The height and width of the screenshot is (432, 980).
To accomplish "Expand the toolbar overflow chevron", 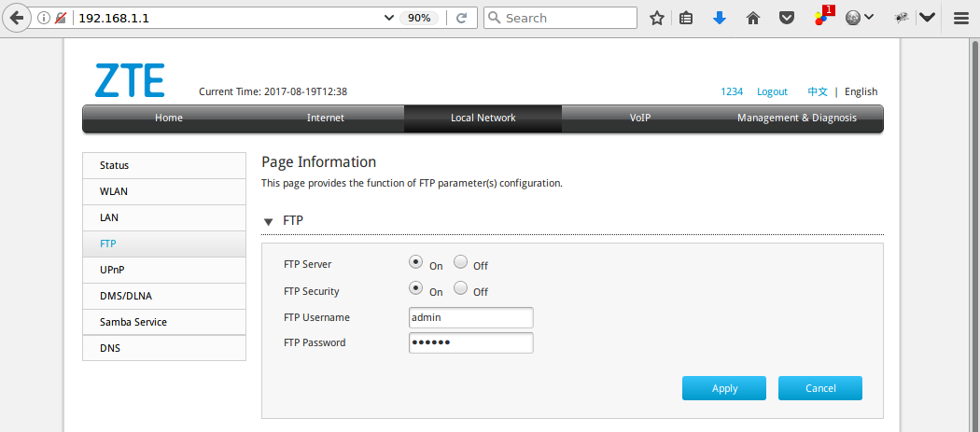I will point(927,18).
